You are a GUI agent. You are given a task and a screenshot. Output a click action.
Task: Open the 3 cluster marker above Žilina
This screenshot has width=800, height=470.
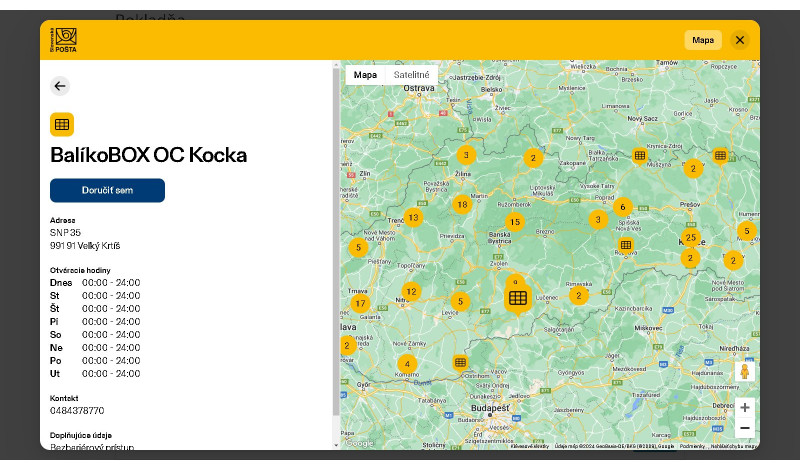(466, 155)
